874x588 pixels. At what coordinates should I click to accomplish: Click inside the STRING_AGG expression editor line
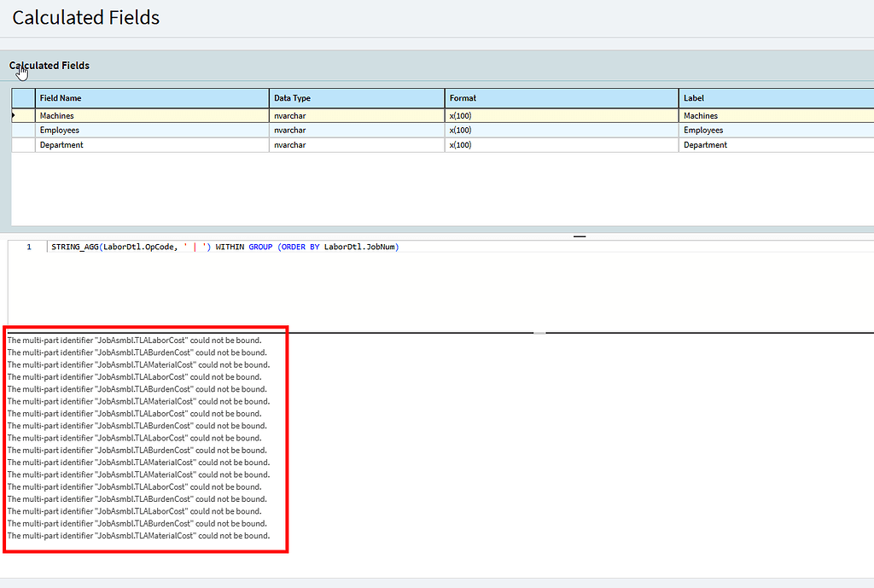coord(225,247)
